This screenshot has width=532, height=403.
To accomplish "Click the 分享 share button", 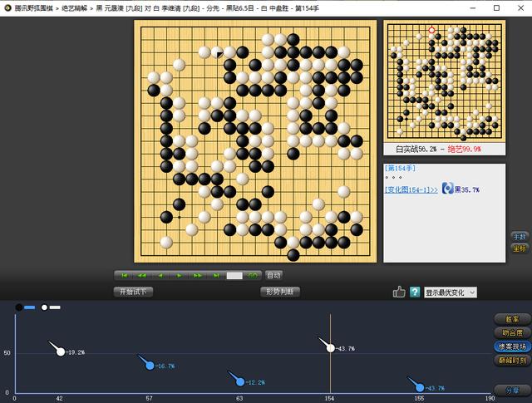I will [512, 391].
